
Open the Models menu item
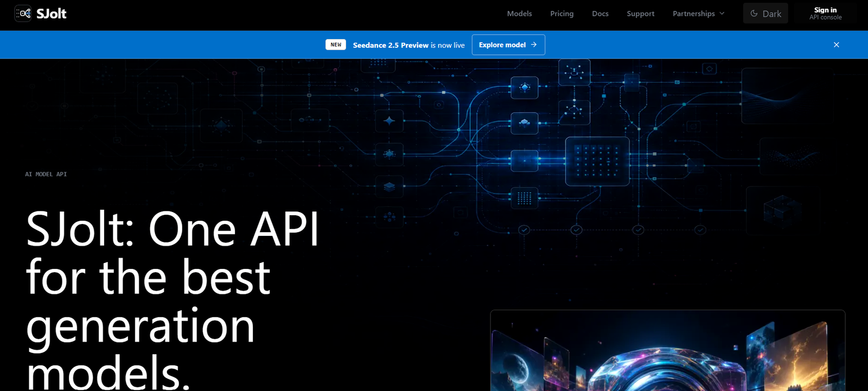(519, 14)
